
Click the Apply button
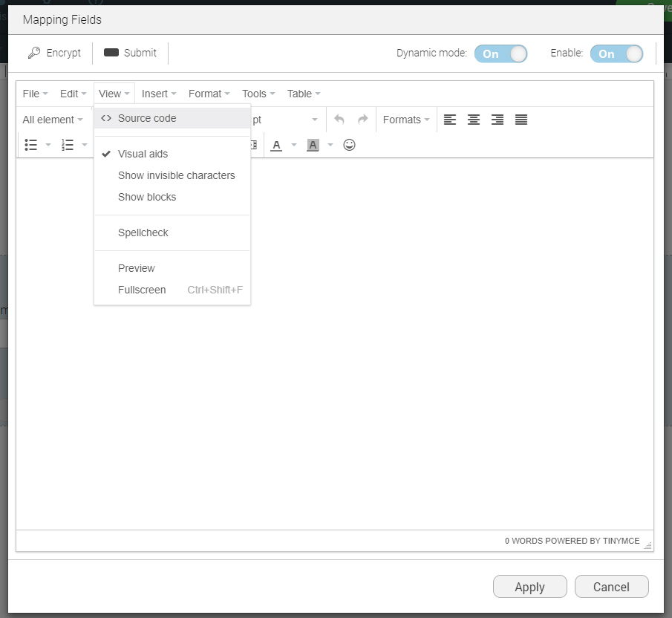coord(529,586)
